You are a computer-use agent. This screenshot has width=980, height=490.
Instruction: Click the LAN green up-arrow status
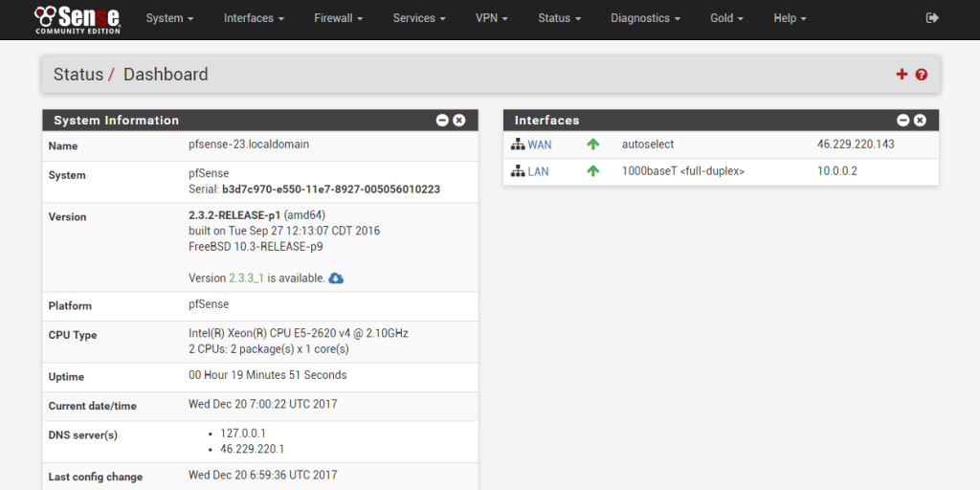(593, 170)
